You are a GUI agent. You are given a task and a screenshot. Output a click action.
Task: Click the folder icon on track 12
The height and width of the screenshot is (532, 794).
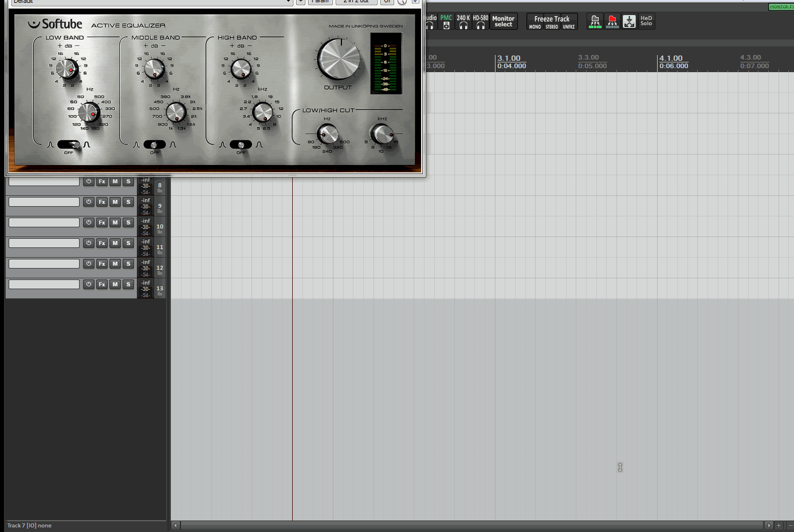click(160, 273)
